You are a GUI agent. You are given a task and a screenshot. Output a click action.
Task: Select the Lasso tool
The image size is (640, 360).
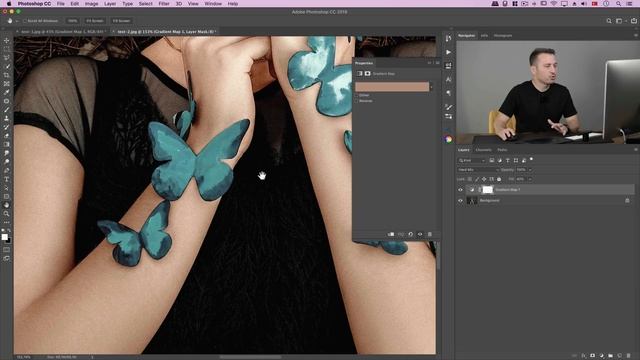point(7,58)
